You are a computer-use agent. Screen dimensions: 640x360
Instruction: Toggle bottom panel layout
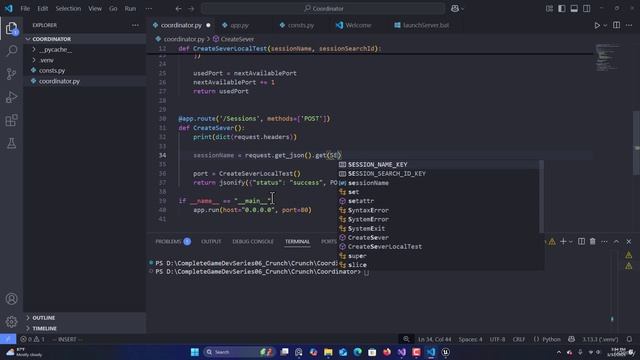point(574,9)
